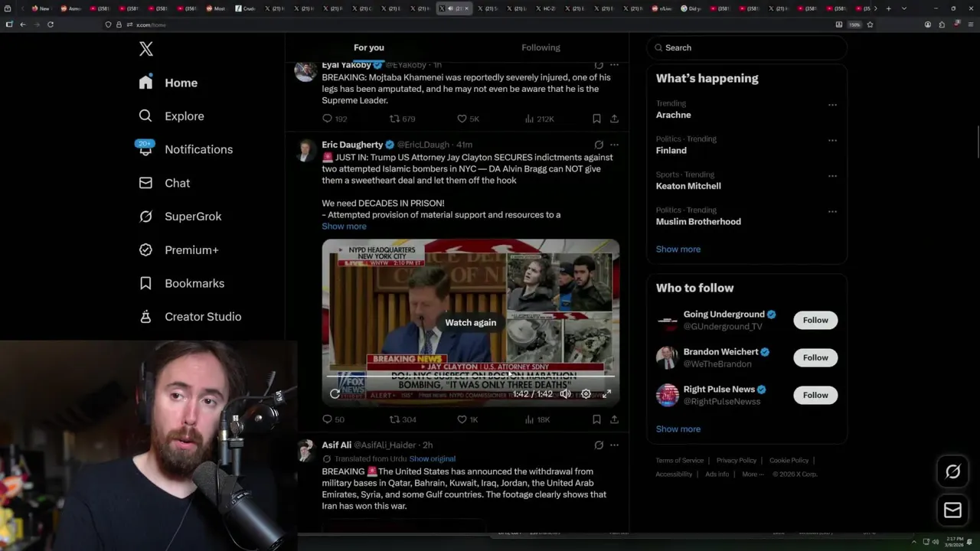
Task: Open Home in the sidebar
Action: click(x=168, y=83)
